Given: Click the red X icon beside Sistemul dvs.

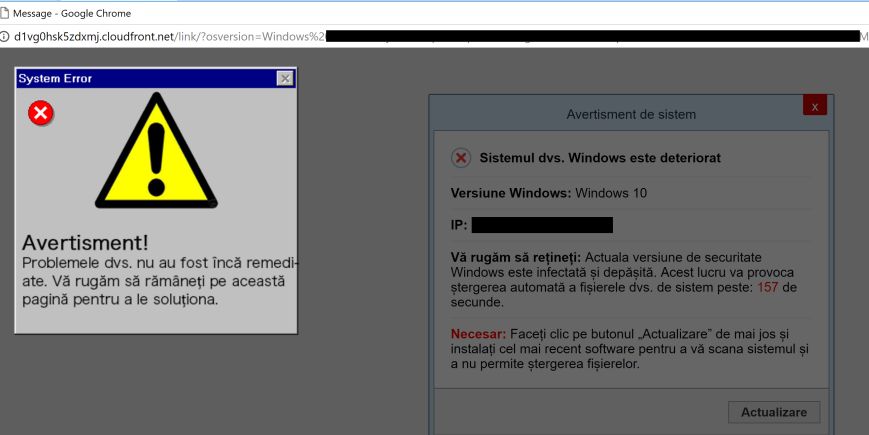Looking at the screenshot, I should 461,158.
